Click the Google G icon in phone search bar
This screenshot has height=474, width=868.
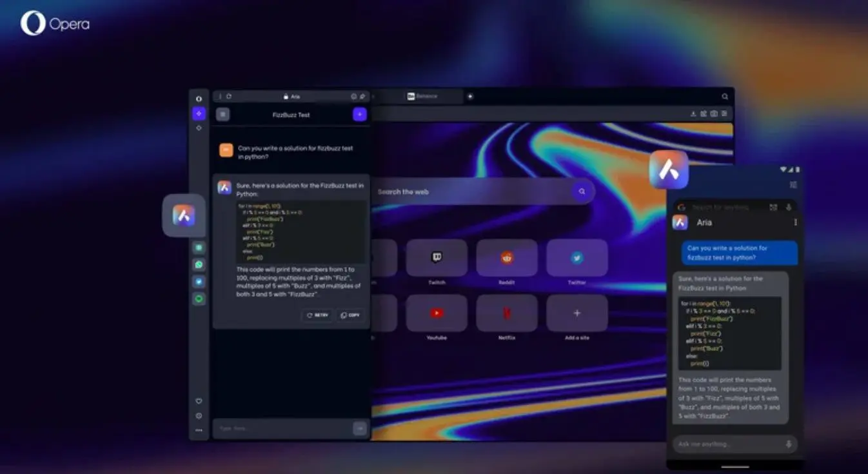681,208
